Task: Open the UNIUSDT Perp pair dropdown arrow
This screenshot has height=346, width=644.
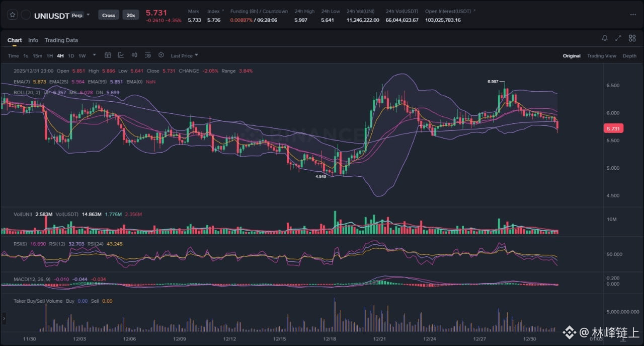Action: [x=88, y=15]
